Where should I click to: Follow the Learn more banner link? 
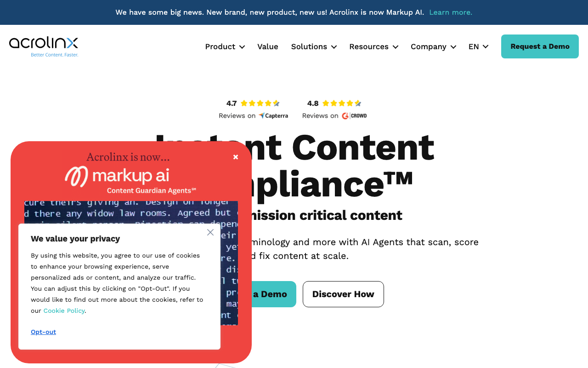point(451,12)
